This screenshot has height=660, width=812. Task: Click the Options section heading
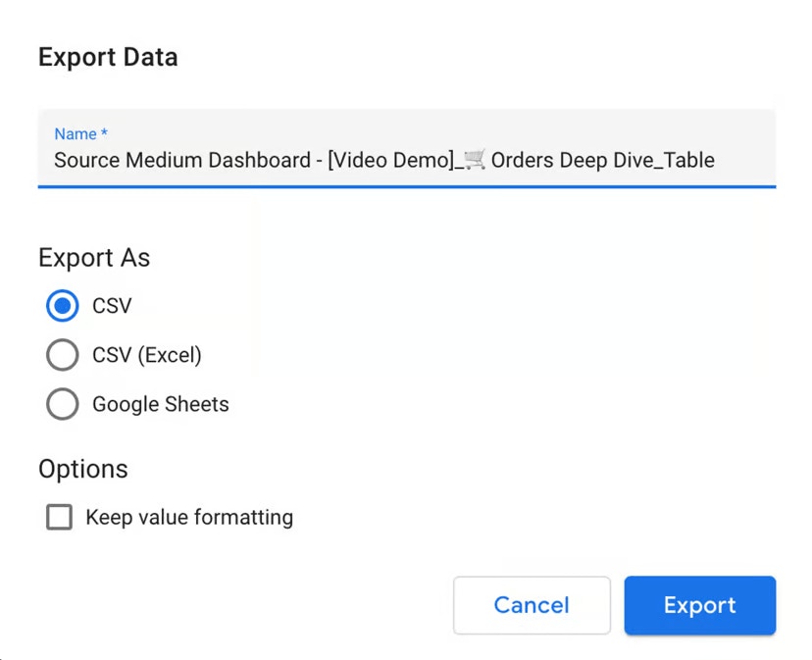pos(82,470)
